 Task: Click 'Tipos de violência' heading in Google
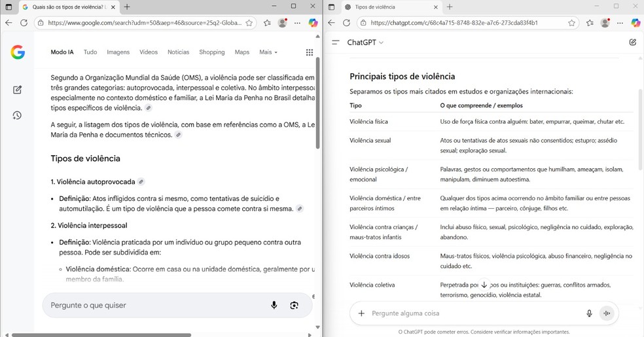point(86,158)
